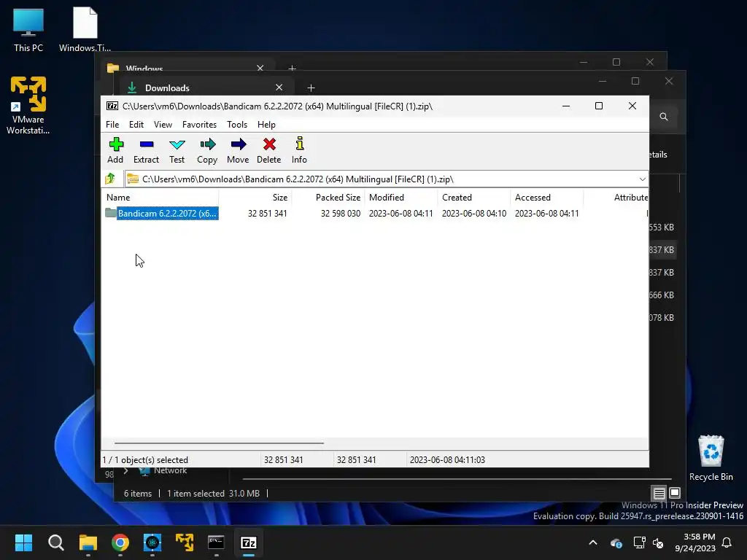
Task: Close the Downloads tab in File Explorer
Action: click(279, 87)
